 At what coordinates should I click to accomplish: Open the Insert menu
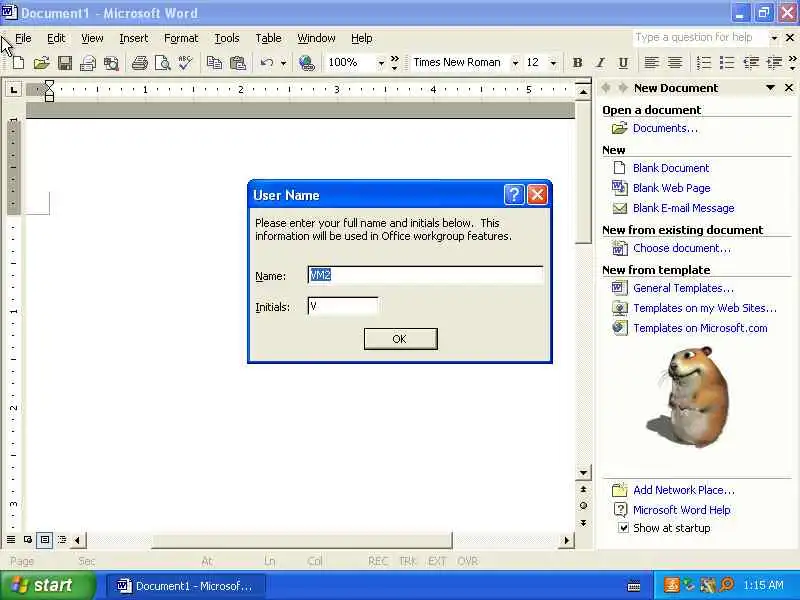tap(134, 38)
